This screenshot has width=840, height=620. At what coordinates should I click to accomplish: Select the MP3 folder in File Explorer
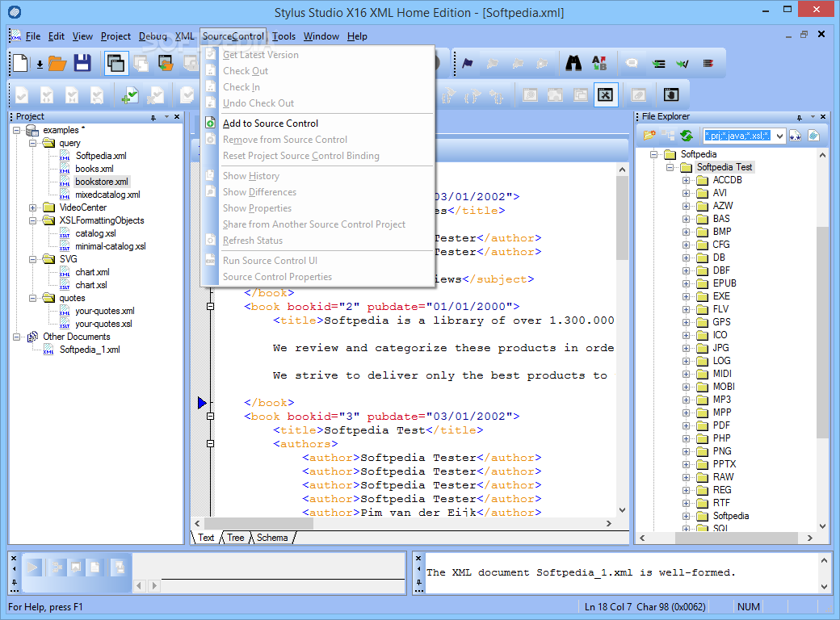pyautogui.click(x=721, y=400)
